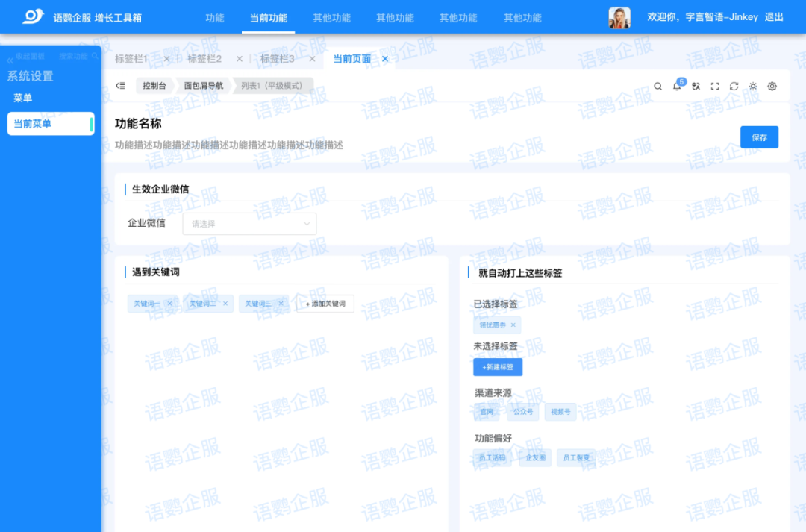
Task: Click the 语鹦企服 logo icon
Action: 33,16
